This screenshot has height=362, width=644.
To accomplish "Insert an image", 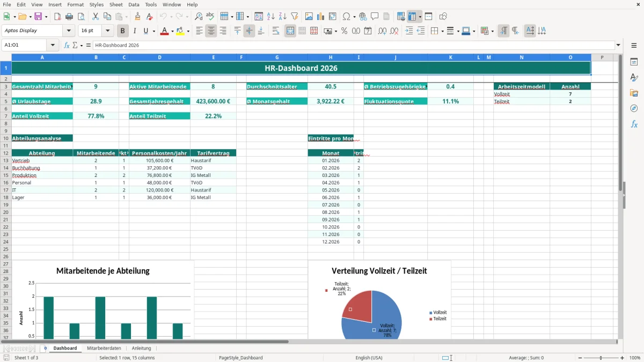I will coord(309,17).
